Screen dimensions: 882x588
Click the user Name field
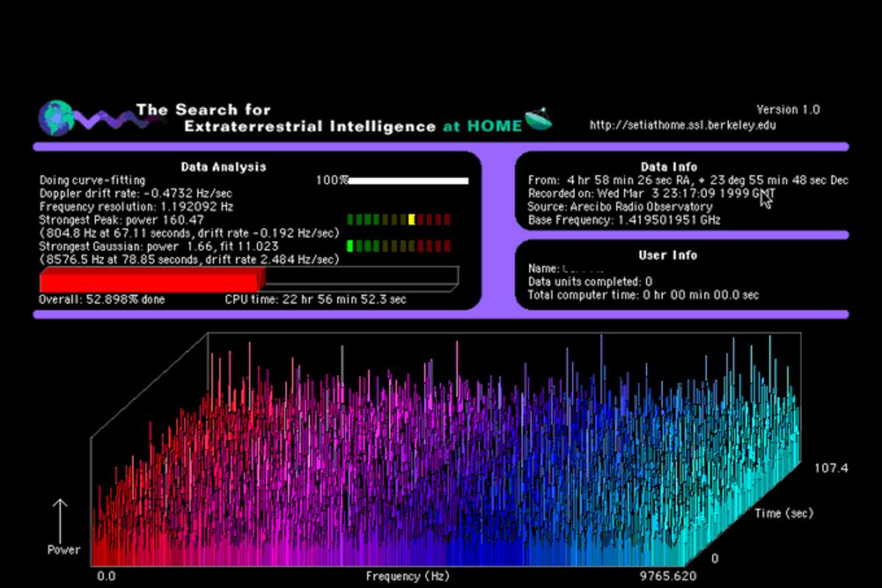[566, 269]
